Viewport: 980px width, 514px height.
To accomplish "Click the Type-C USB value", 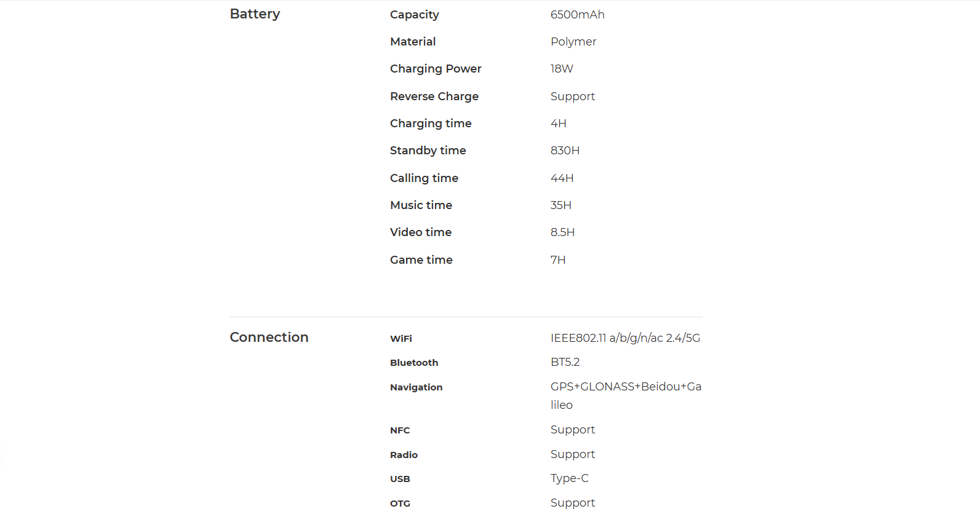I will coord(569,478).
